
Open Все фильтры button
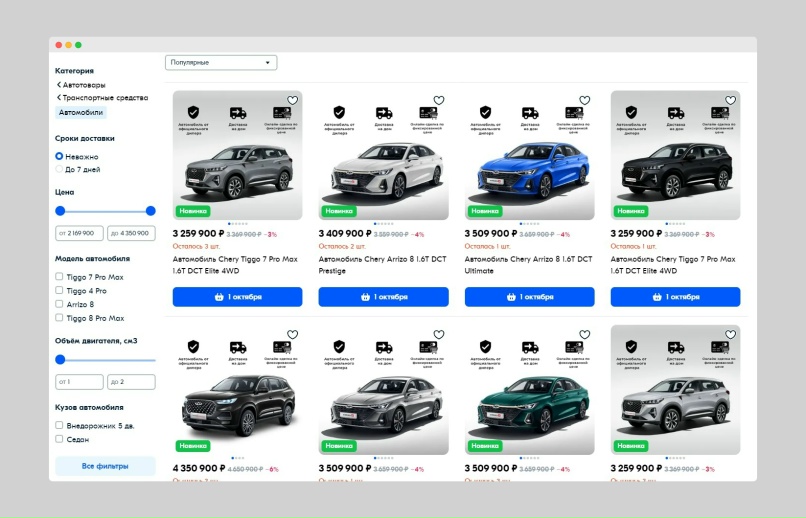coord(105,466)
